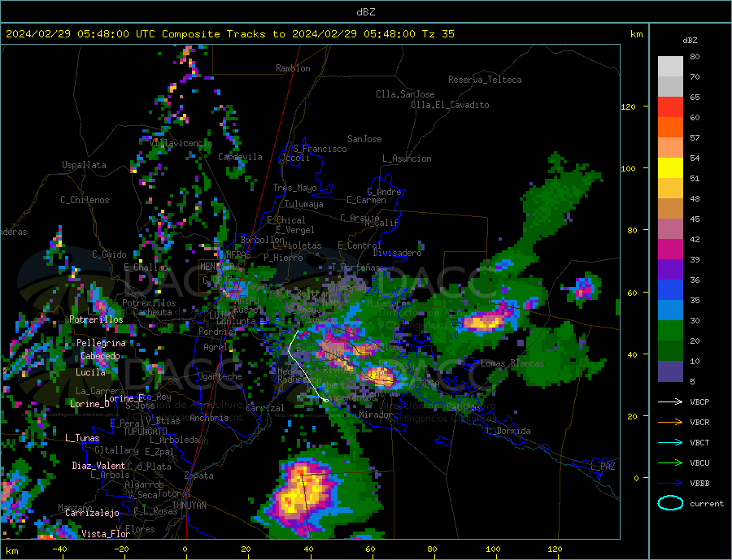The width and height of the screenshot is (732, 560).
Task: Select the bright green 20-30 dBZ legend swatch
Action: point(670,331)
